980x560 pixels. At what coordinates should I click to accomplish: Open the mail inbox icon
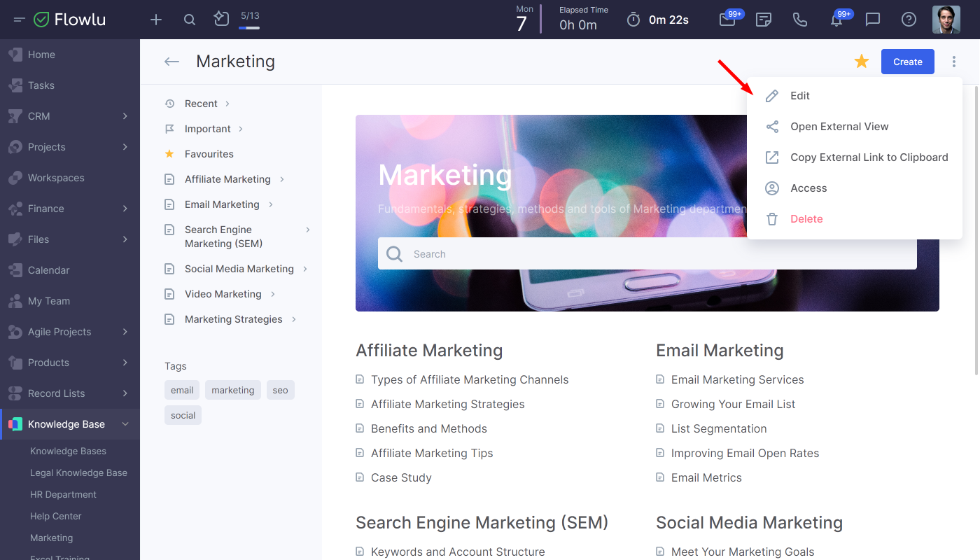pyautogui.click(x=727, y=20)
